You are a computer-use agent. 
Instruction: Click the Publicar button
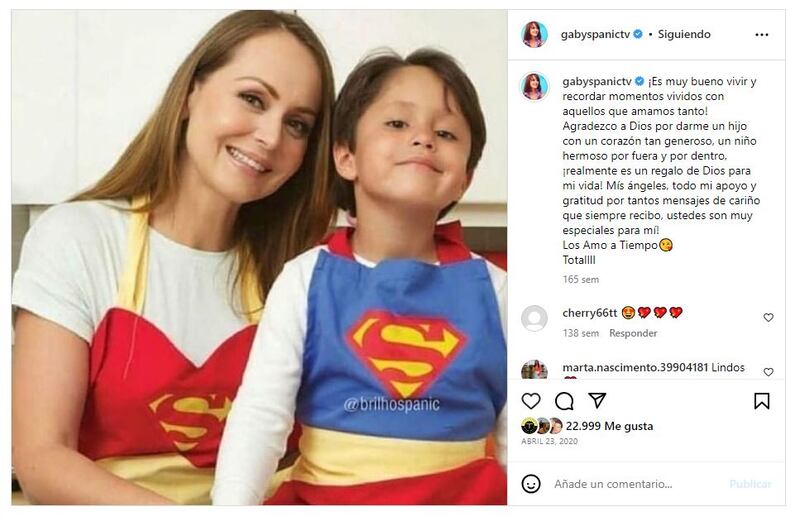pyautogui.click(x=750, y=484)
